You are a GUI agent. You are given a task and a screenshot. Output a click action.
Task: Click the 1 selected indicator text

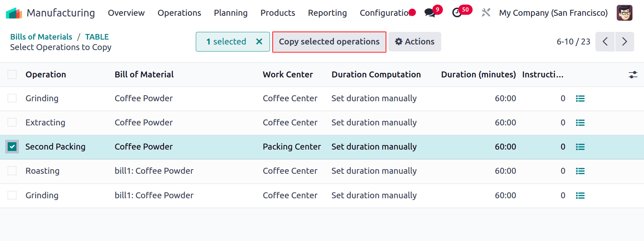[x=226, y=42]
